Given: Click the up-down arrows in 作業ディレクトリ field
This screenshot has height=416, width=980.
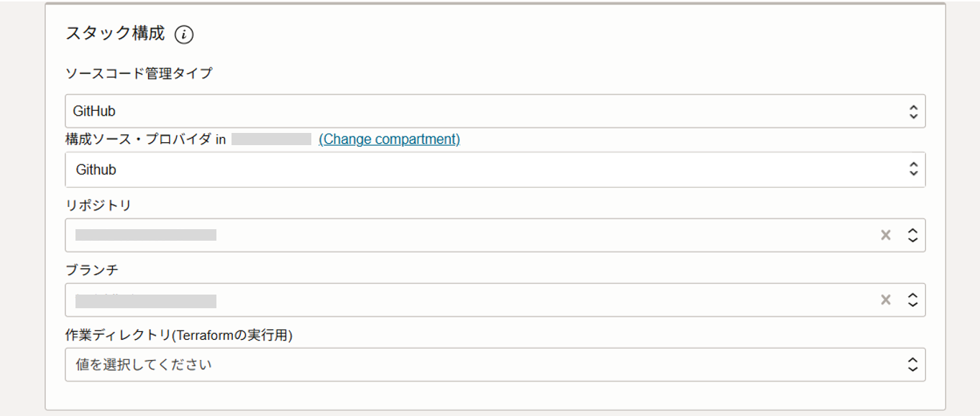Looking at the screenshot, I should tap(913, 364).
